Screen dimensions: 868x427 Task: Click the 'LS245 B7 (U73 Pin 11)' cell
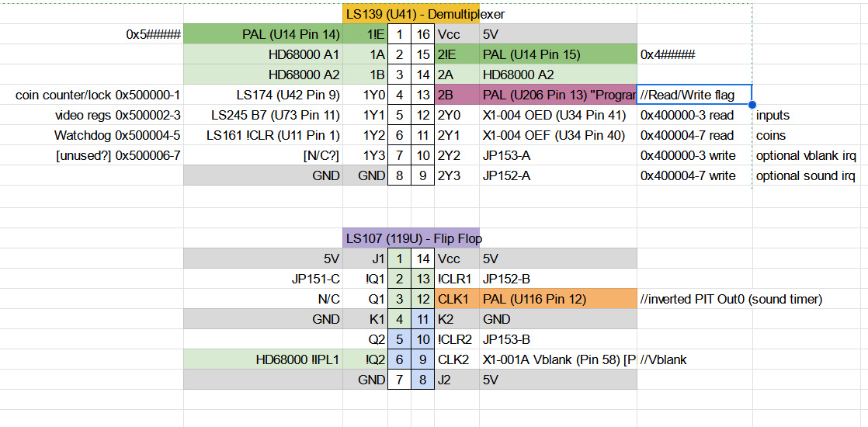tap(263, 115)
